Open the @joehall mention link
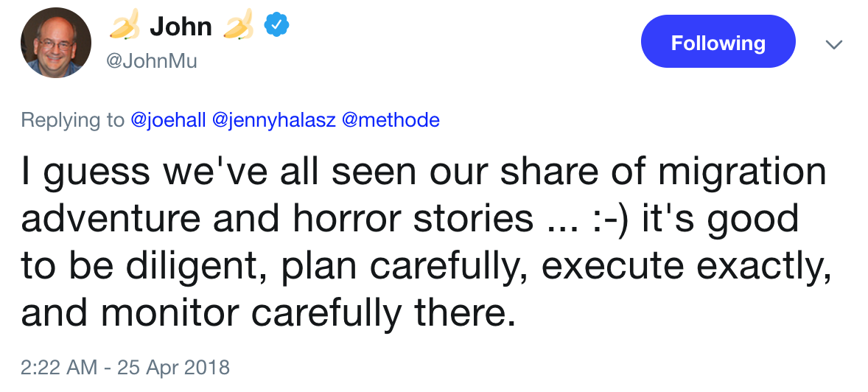The image size is (868, 392). click(168, 119)
